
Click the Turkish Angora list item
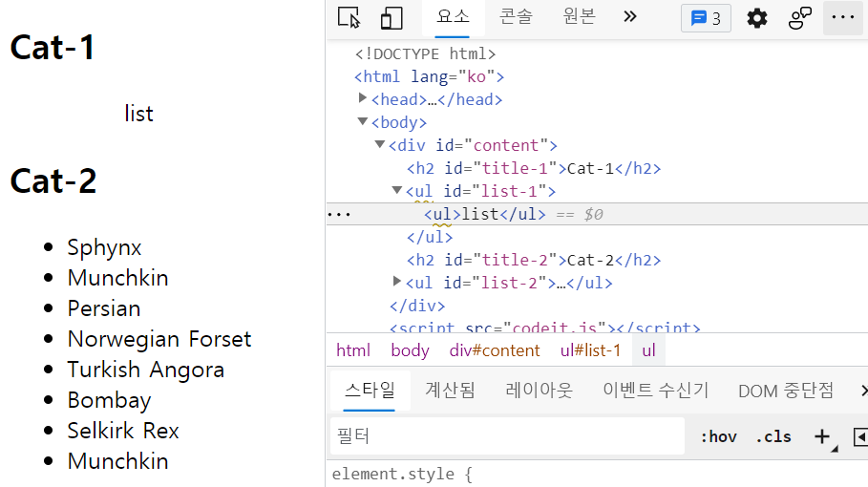coord(145,370)
